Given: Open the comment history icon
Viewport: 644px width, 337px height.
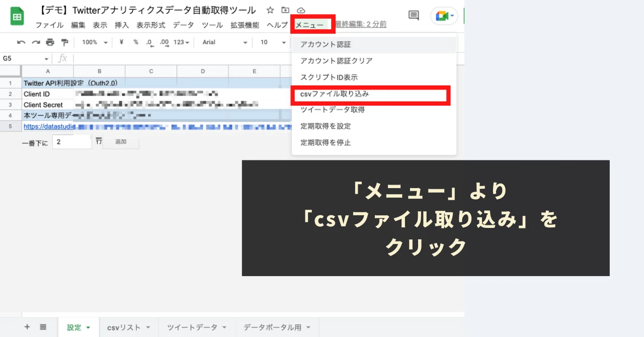Looking at the screenshot, I should [x=414, y=16].
